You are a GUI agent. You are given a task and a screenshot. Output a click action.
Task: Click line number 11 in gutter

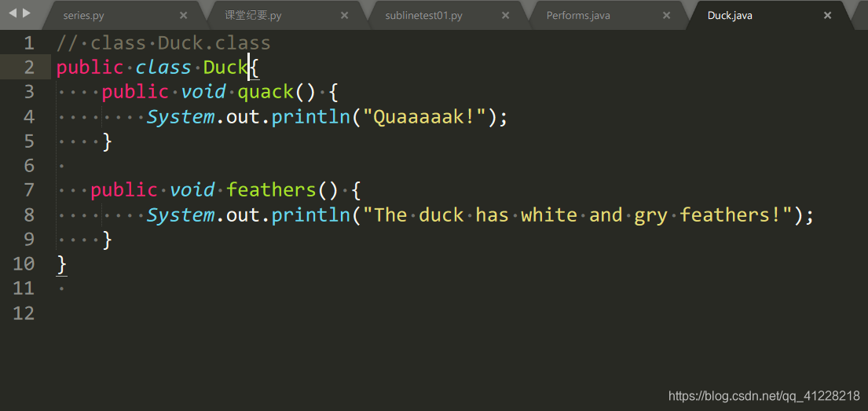(x=24, y=288)
